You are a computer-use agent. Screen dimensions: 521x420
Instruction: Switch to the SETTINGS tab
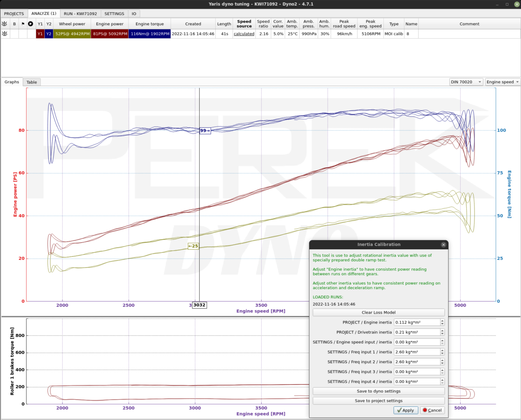point(114,13)
